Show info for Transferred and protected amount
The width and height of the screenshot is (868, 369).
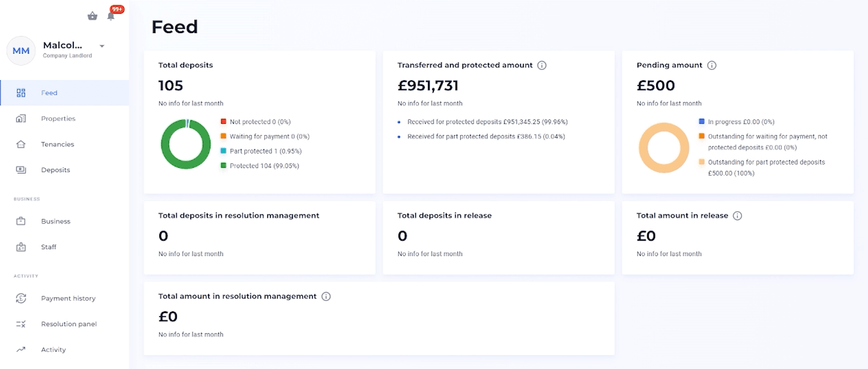tap(542, 65)
